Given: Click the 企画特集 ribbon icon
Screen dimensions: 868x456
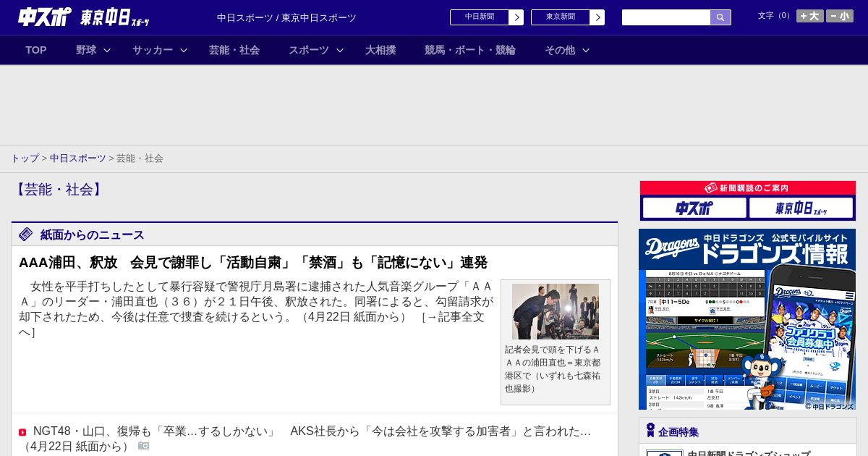Looking at the screenshot, I should pos(650,431).
